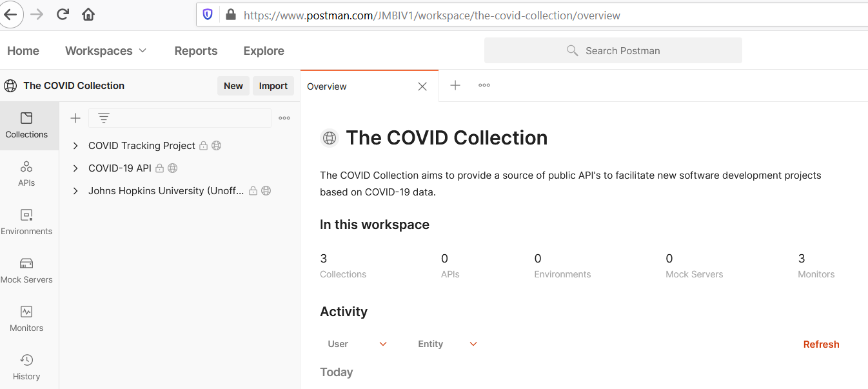Click The COVID Collection workspace name header
This screenshot has height=389, width=868.
[x=74, y=86]
